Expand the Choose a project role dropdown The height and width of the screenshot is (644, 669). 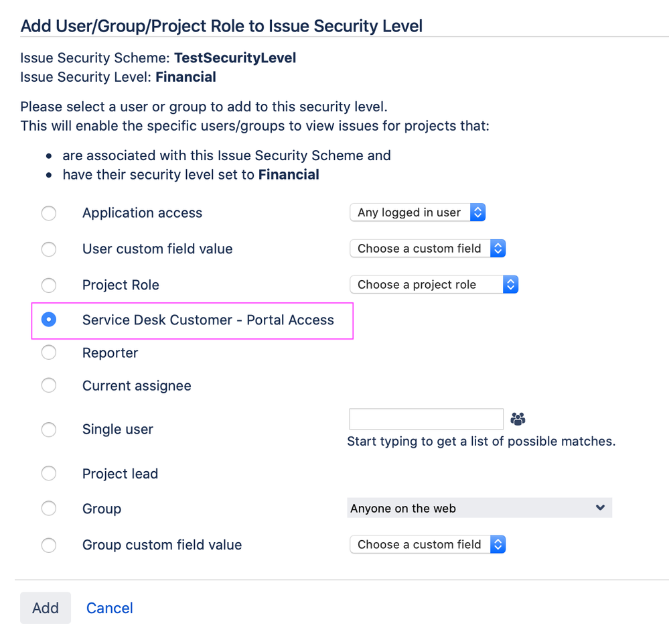pos(434,284)
